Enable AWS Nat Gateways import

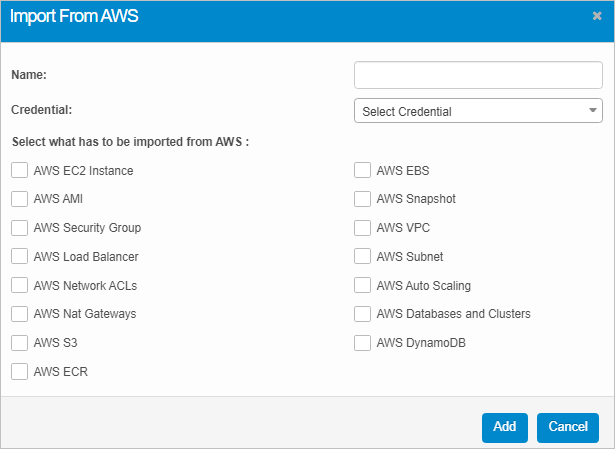pyautogui.click(x=20, y=314)
